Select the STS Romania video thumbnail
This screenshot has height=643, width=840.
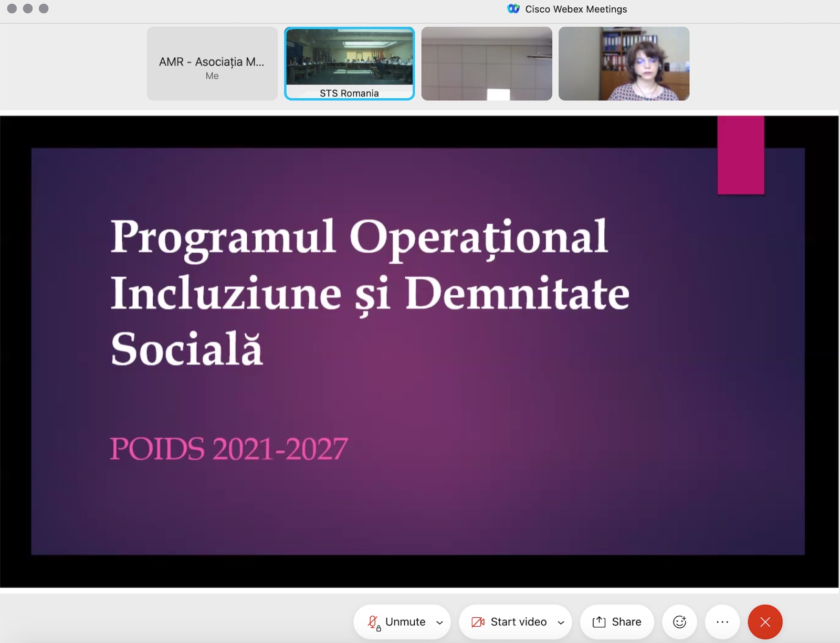tap(349, 63)
